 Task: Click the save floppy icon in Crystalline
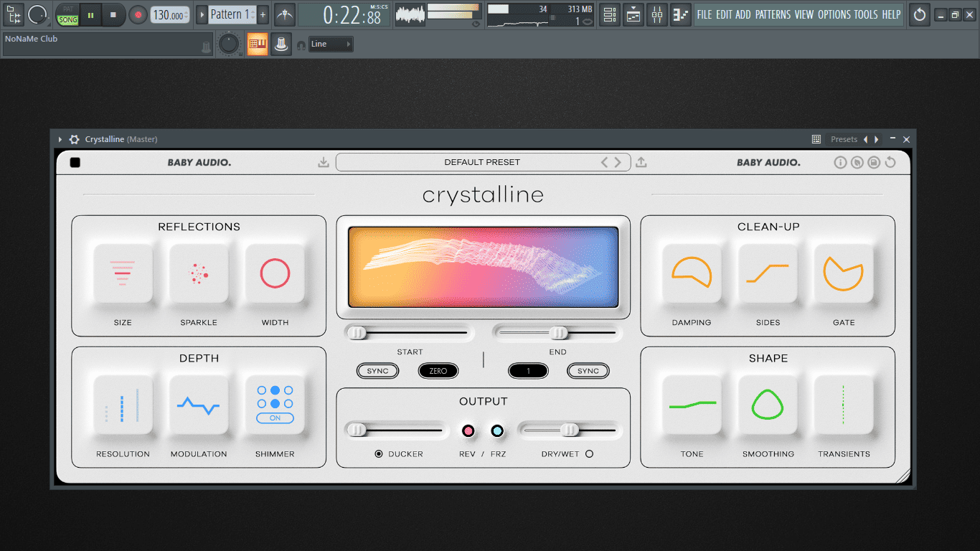[x=873, y=162]
